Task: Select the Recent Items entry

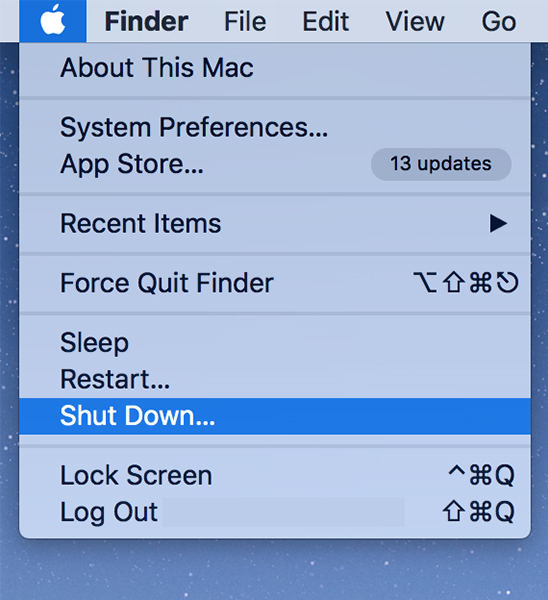Action: pyautogui.click(x=275, y=223)
